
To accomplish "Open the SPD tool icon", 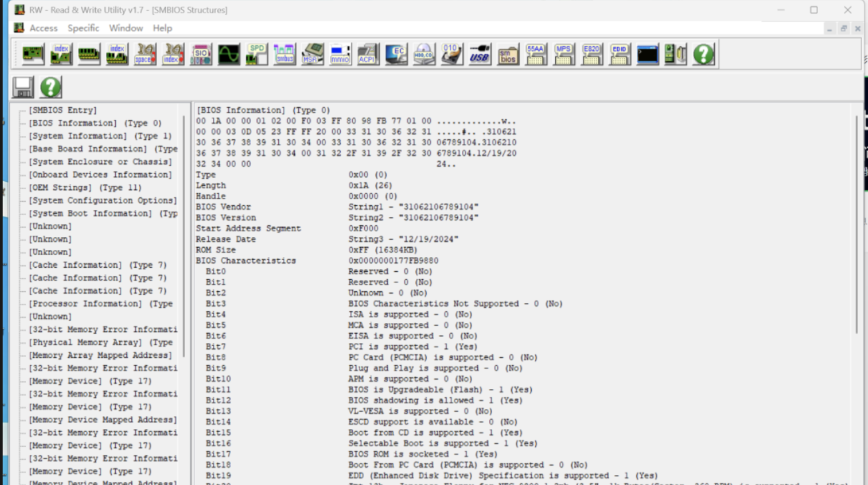I will pyautogui.click(x=256, y=54).
